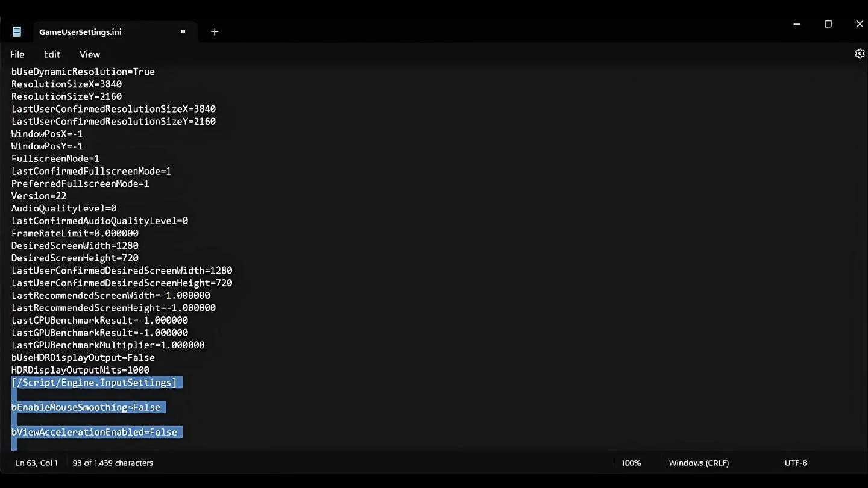This screenshot has width=868, height=488.
Task: Click line LastRecommendedScreenHeight=-1.000000
Action: pos(113,308)
